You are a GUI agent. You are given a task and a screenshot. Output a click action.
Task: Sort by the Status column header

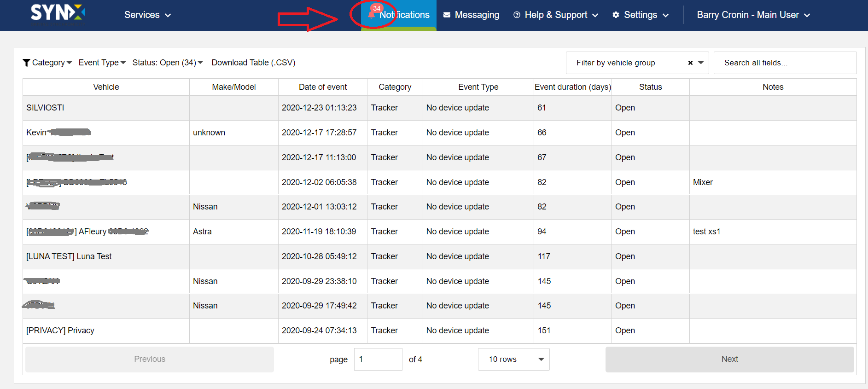[650, 87]
